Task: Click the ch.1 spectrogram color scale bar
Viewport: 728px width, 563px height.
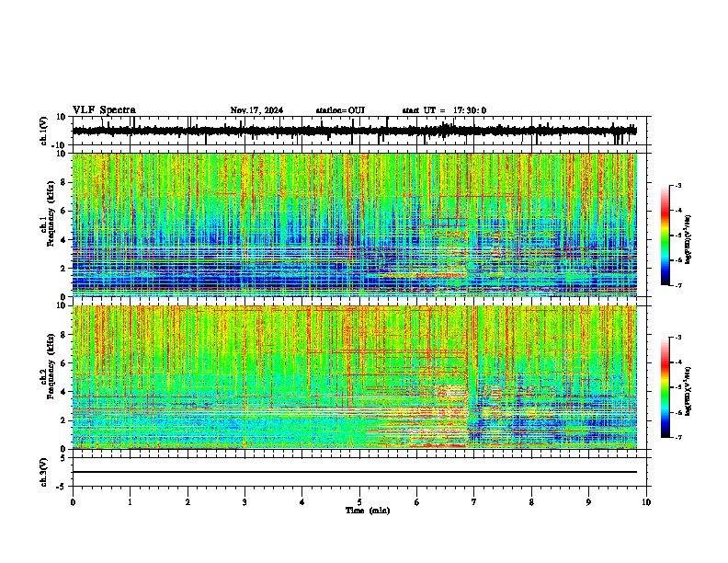Action: point(665,236)
